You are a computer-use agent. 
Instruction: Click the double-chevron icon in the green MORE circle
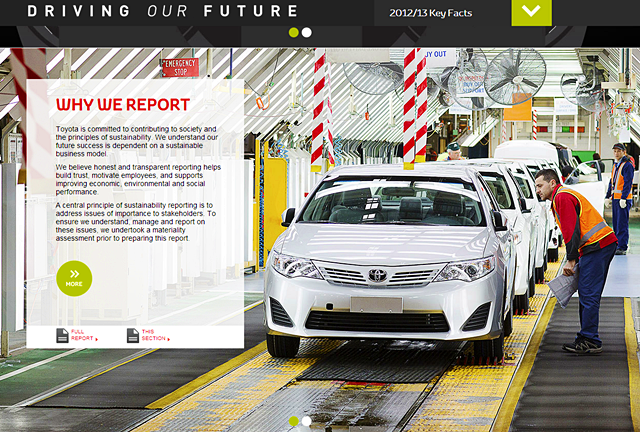74,273
